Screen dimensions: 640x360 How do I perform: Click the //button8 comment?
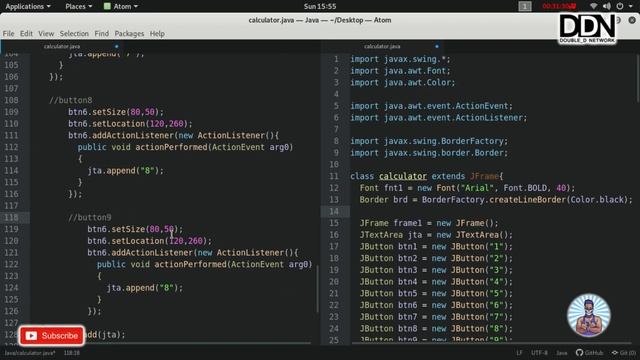pos(71,100)
